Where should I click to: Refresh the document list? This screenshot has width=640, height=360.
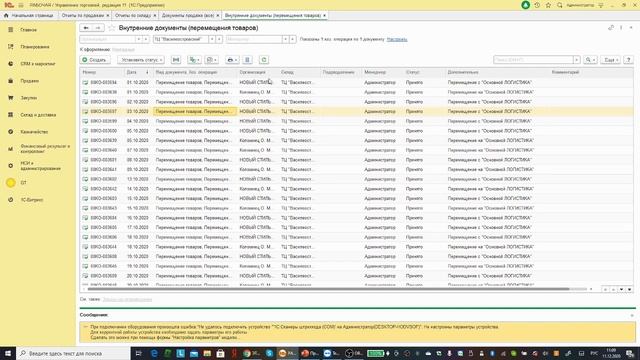click(x=264, y=60)
